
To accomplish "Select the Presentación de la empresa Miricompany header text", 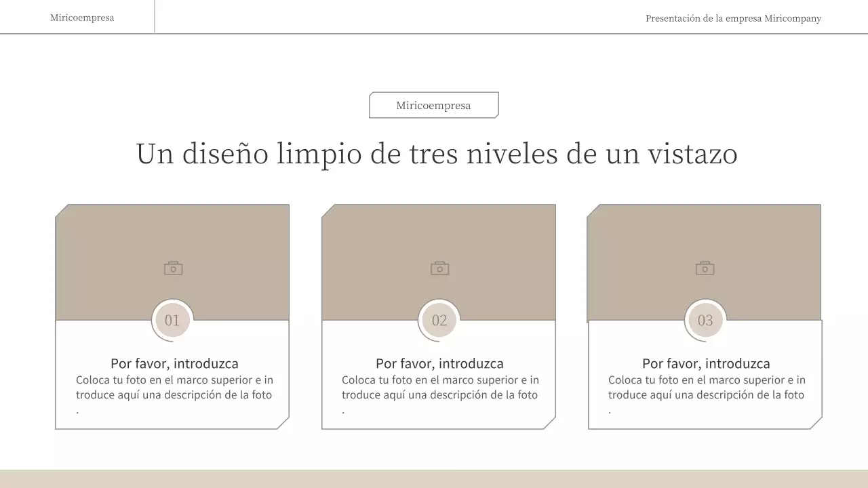I will [x=733, y=18].
